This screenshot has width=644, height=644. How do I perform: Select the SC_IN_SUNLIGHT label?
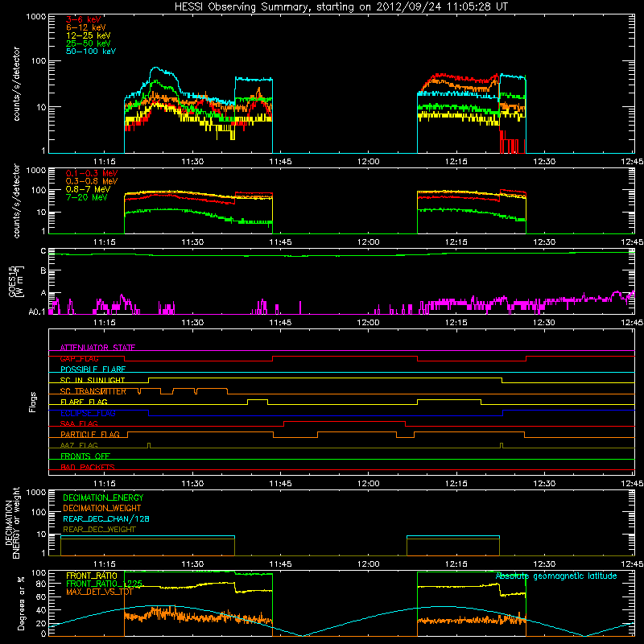[93, 380]
